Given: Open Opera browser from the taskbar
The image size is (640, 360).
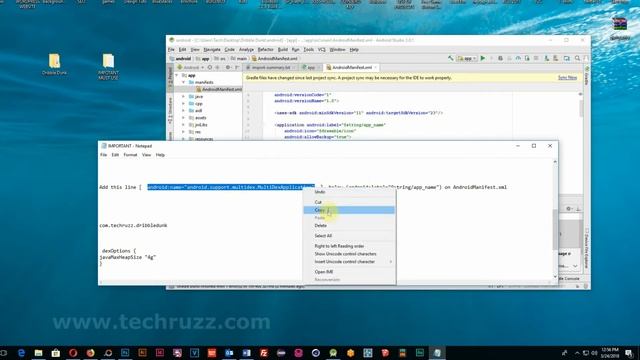Looking at the screenshot, I should tap(73, 353).
